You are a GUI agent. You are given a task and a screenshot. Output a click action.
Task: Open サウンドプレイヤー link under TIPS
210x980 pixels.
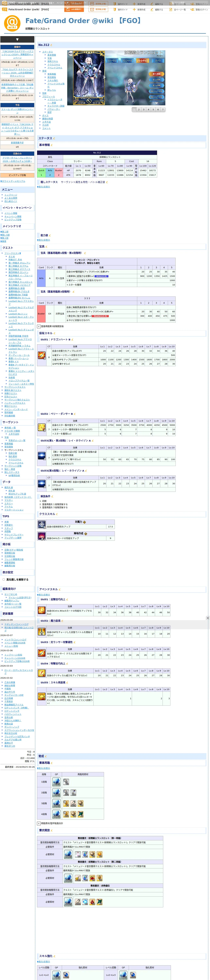coord(14,535)
